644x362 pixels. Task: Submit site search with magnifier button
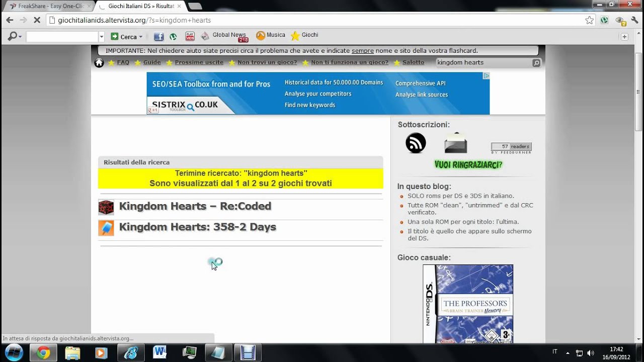[x=536, y=63]
